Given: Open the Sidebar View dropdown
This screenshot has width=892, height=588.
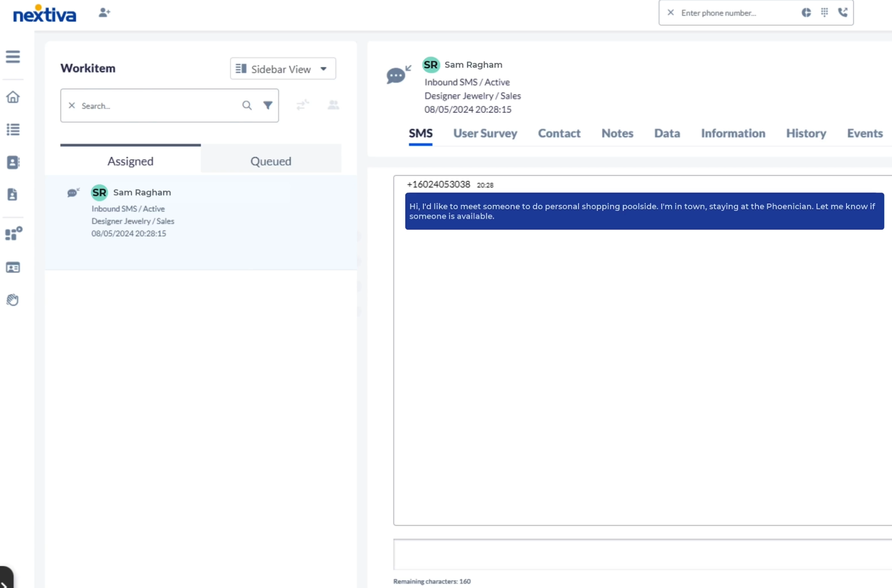Looking at the screenshot, I should (x=283, y=69).
